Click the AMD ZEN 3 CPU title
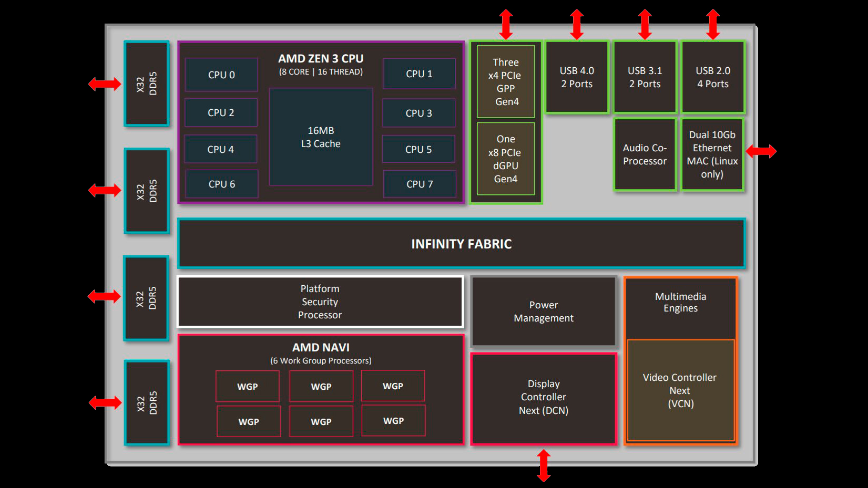This screenshot has height=488, width=868. (321, 58)
